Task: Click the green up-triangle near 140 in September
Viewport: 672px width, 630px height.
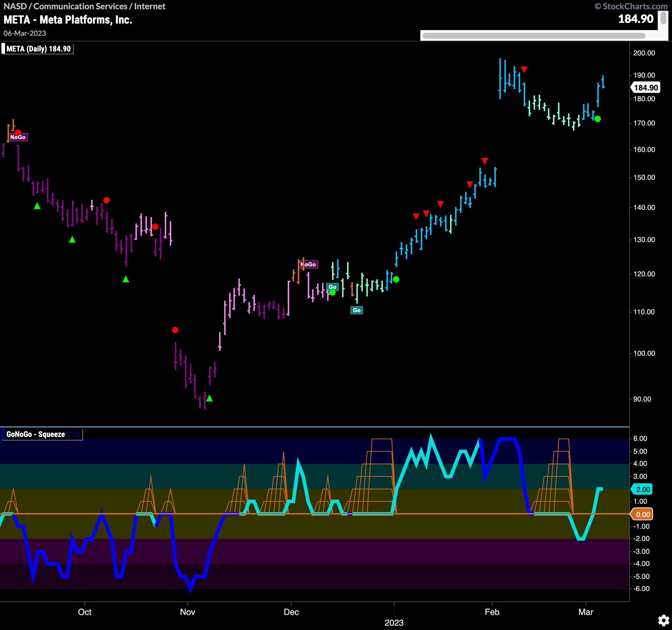Action: coord(37,206)
